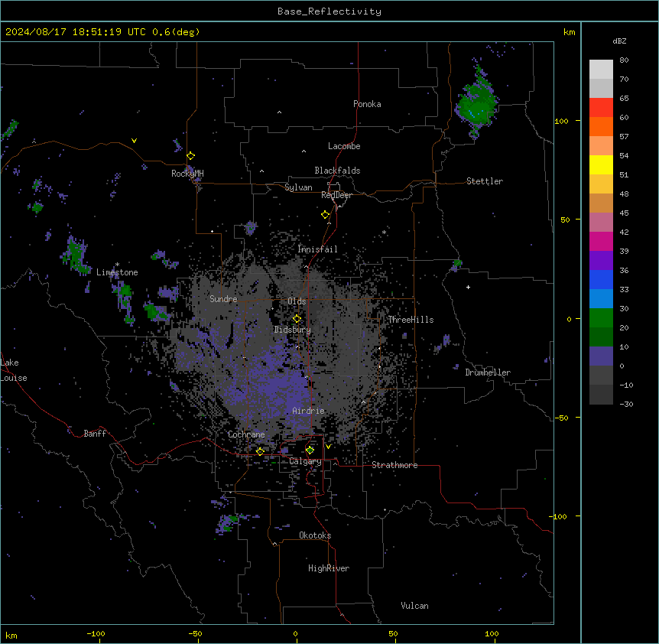
Task: Select the Drumheller label
Action: click(x=488, y=372)
